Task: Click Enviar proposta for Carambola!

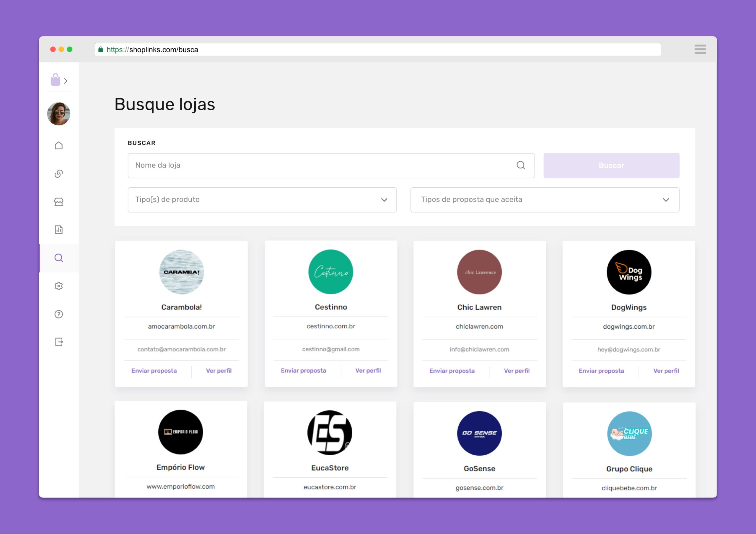Action: 154,371
